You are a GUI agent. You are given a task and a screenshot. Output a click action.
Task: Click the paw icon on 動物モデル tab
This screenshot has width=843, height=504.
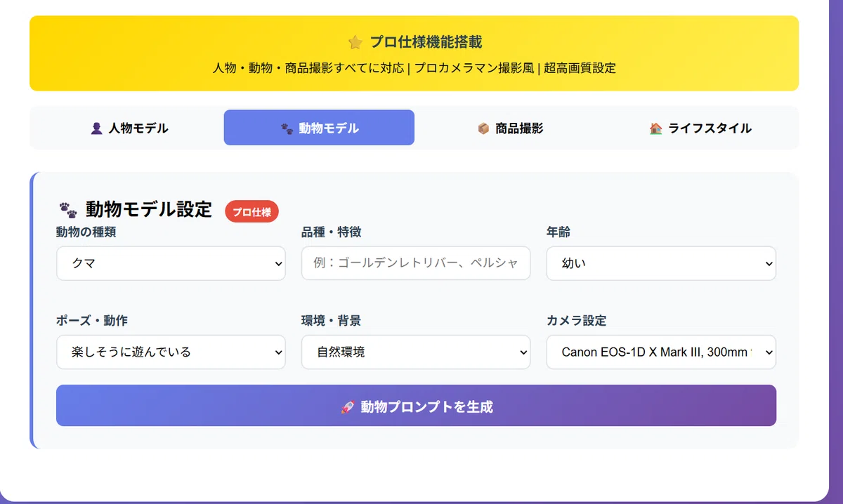287,128
